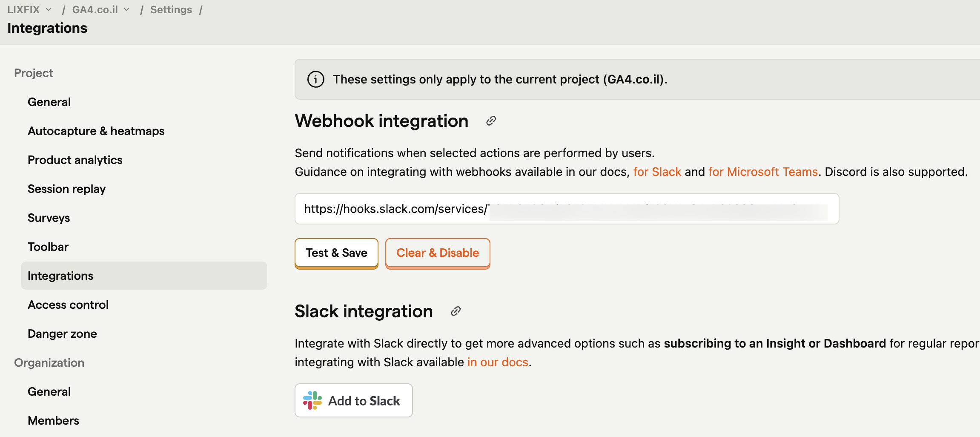Go to Settings breadcrumb

(171, 9)
